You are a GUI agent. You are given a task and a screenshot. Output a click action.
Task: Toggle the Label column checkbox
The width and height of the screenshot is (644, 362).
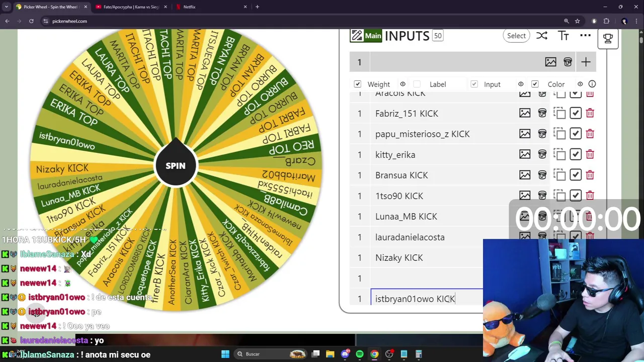click(x=417, y=84)
